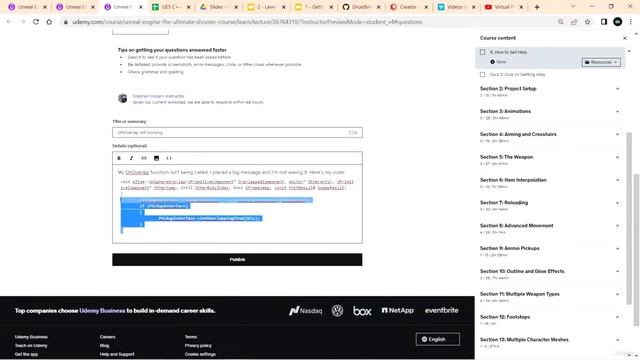Click the NetApp logo in footer
Image resolution: width=640 pixels, height=360 pixels.
click(x=398, y=311)
